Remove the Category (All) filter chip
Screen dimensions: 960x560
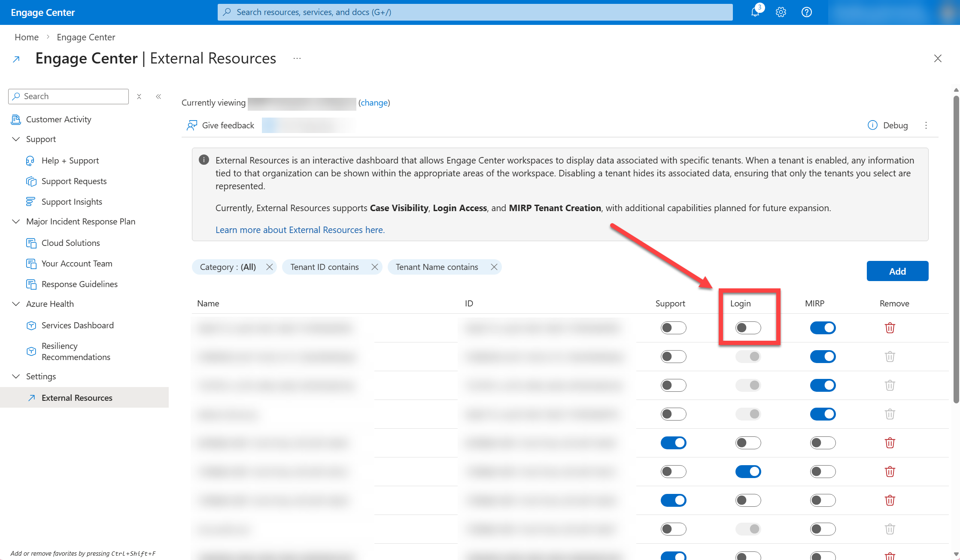tap(270, 267)
